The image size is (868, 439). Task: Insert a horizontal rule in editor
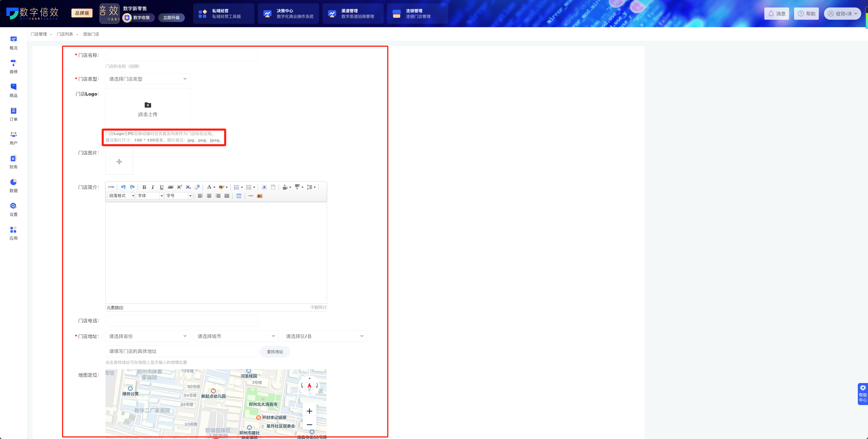[251, 196]
